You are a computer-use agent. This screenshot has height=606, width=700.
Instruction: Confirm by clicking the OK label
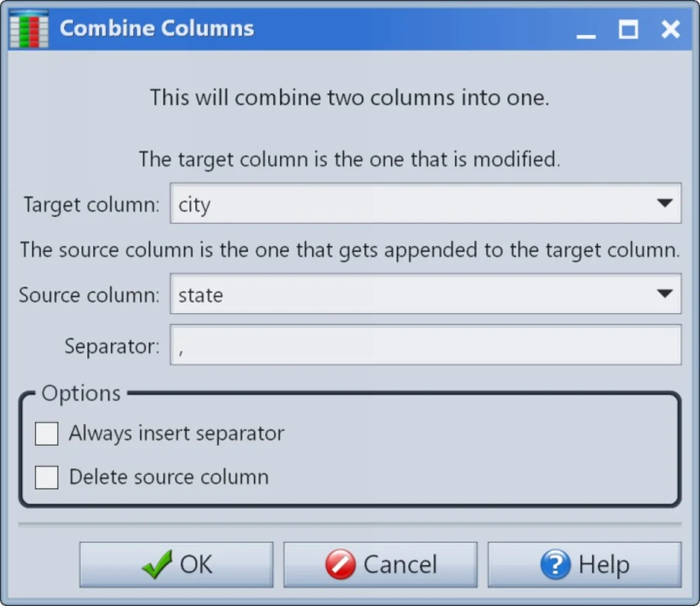click(196, 565)
